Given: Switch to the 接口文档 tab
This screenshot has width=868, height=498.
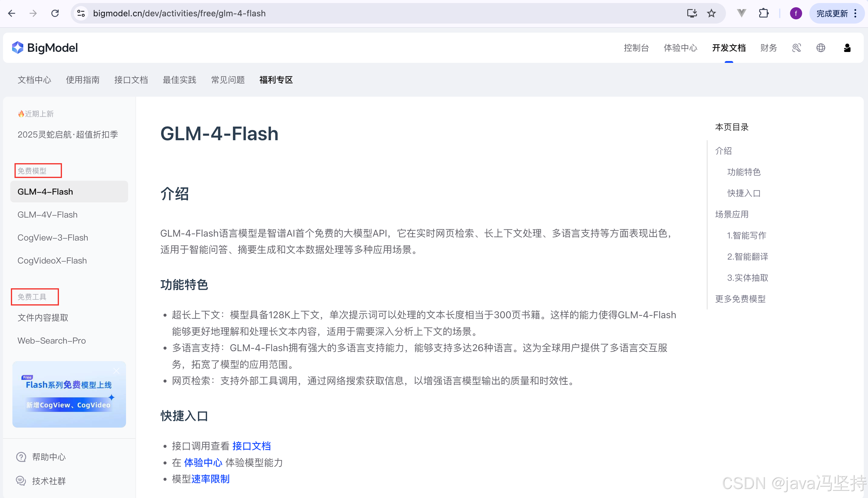Looking at the screenshot, I should tap(131, 80).
